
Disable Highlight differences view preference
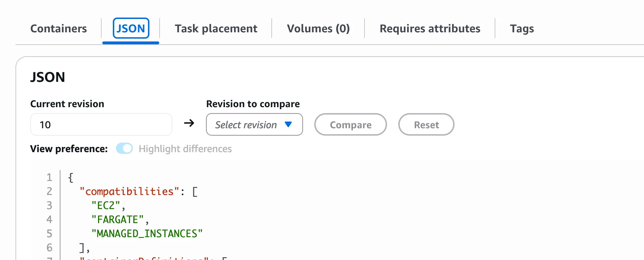pos(124,149)
